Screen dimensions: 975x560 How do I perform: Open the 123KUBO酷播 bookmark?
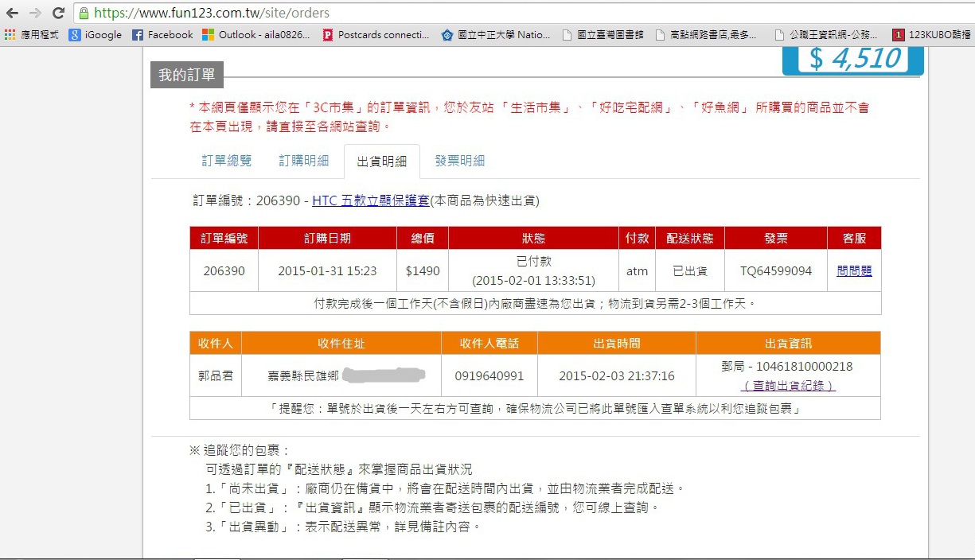click(x=931, y=35)
